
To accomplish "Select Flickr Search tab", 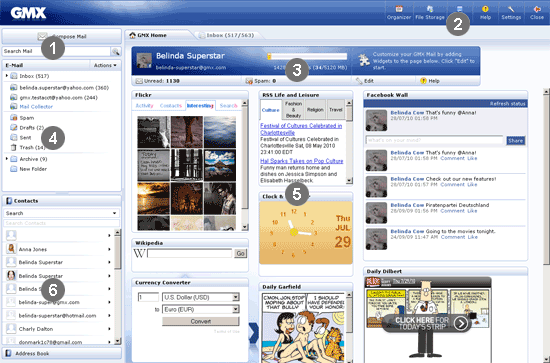I will click(228, 106).
